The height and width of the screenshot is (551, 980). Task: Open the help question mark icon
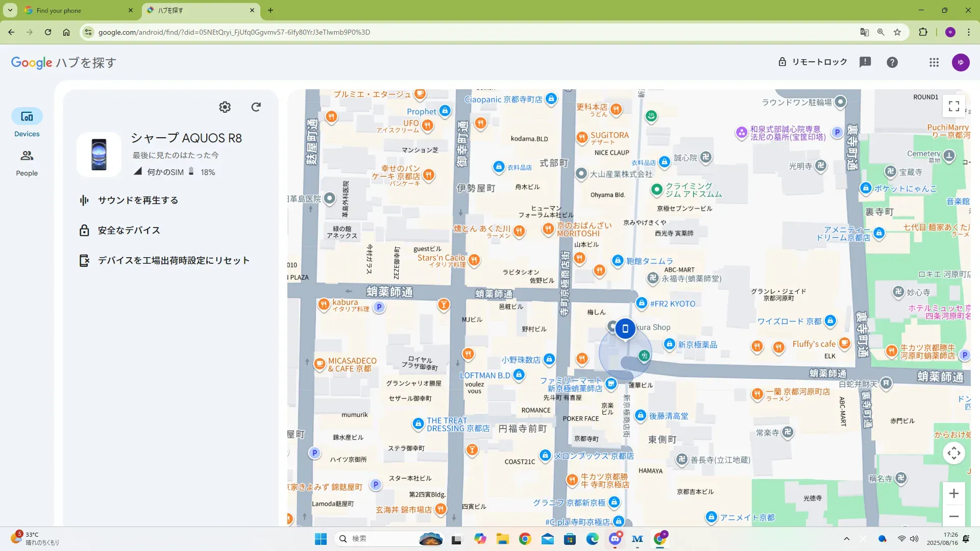[892, 62]
